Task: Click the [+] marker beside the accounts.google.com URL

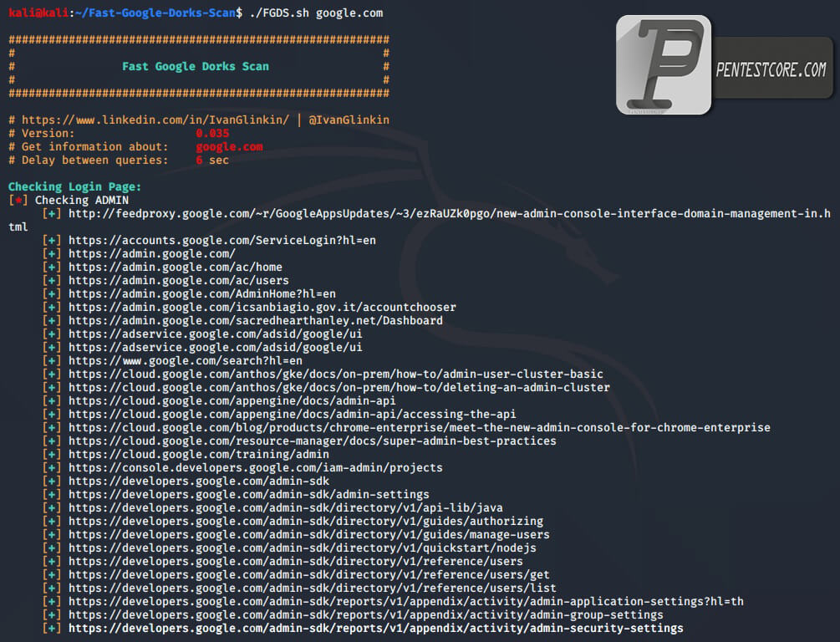Action: tap(52, 241)
